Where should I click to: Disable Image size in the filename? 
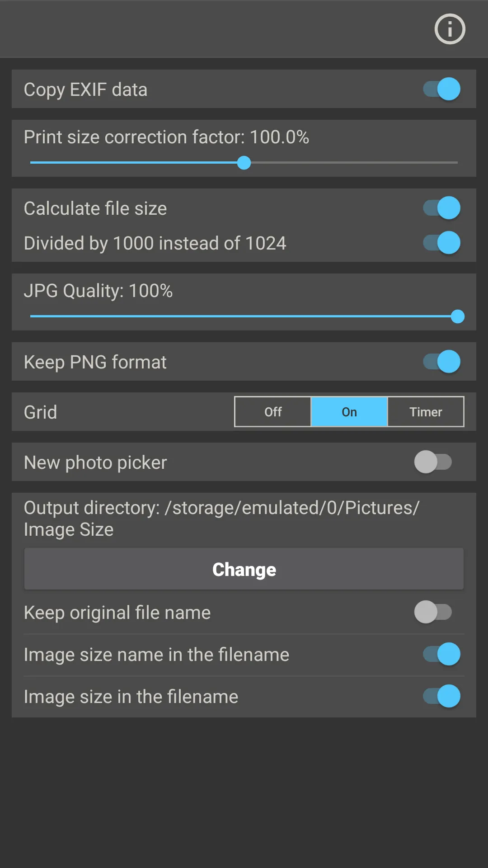441,696
